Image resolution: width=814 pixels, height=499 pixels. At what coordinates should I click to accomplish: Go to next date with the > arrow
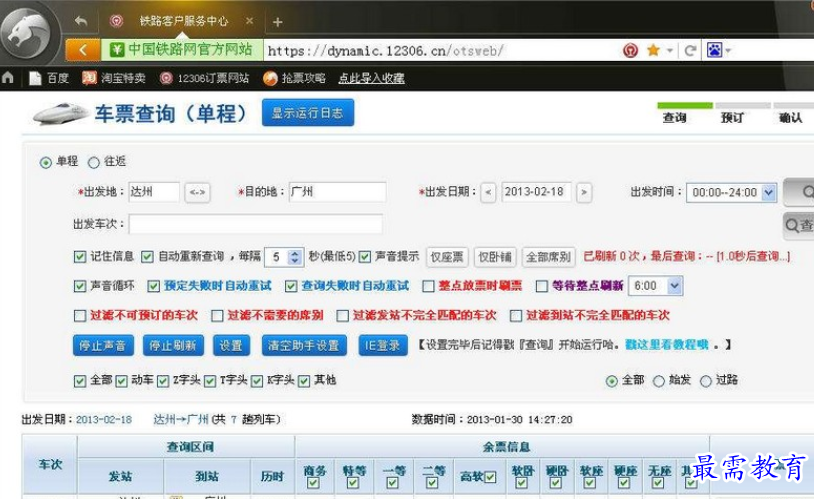(x=584, y=192)
